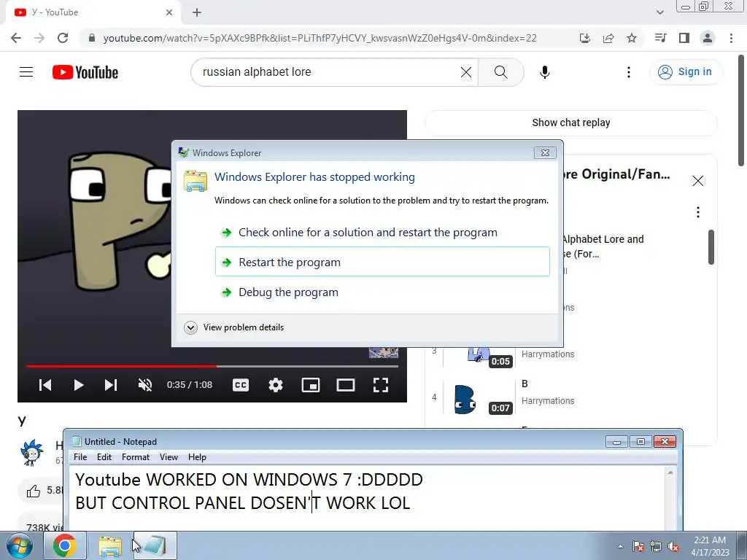This screenshot has height=560, width=747.
Task: Reload the page in Chrome
Action: [63, 38]
